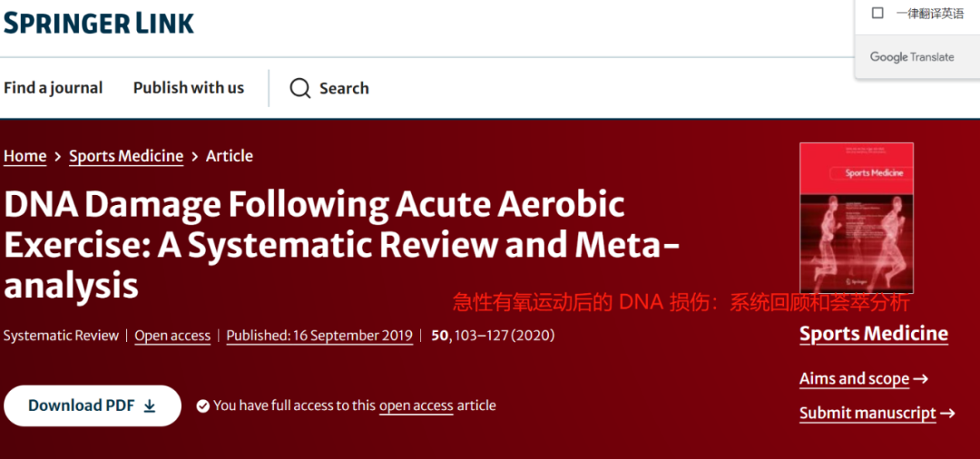Click the arrow next to Submit manuscript
The width and height of the screenshot is (980, 459).
947,413
